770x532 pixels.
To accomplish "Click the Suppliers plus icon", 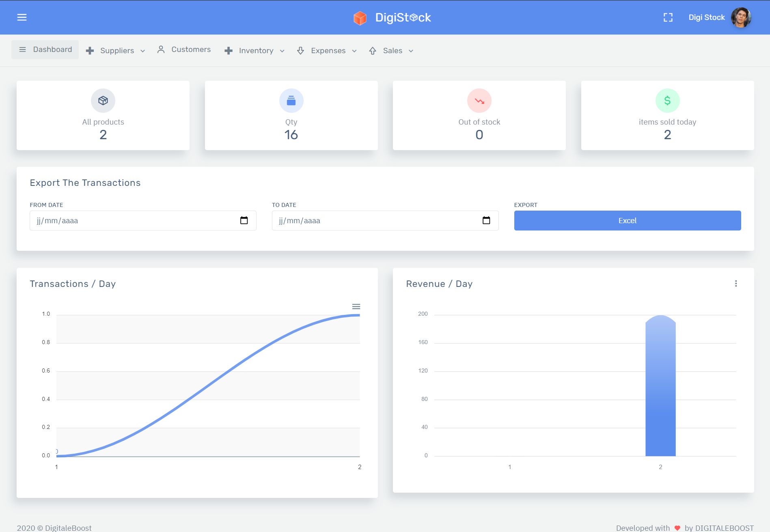I will (x=90, y=51).
